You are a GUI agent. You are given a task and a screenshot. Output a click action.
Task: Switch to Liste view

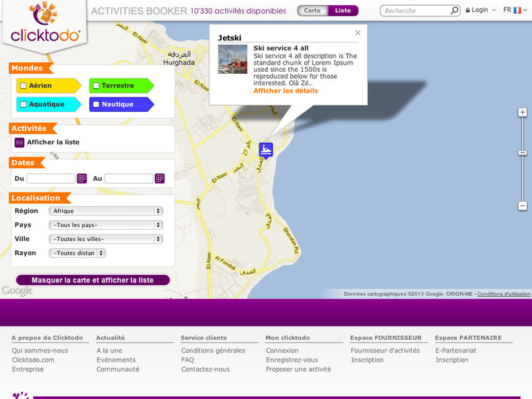343,10
